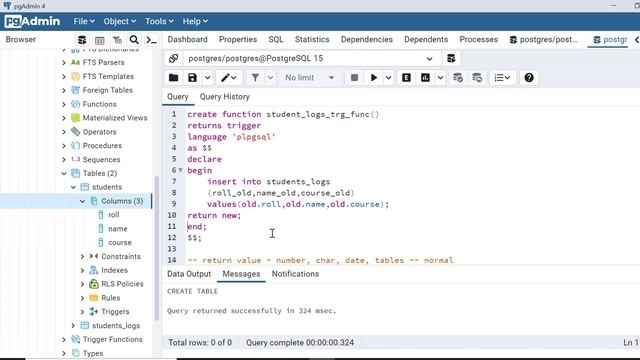Click the Filtered Rows icon in Browser toolbar
The image size is (640, 360).
(x=117, y=40)
